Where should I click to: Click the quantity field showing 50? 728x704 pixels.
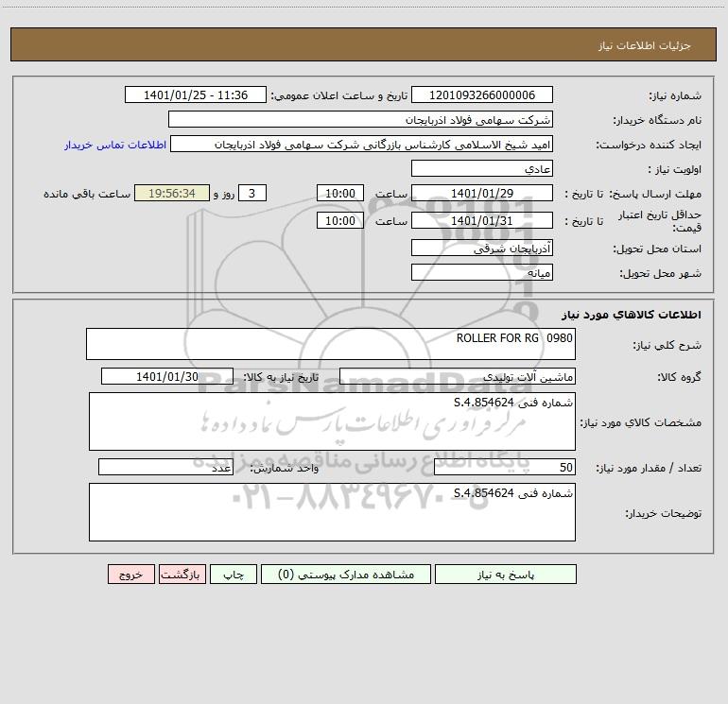(505, 467)
